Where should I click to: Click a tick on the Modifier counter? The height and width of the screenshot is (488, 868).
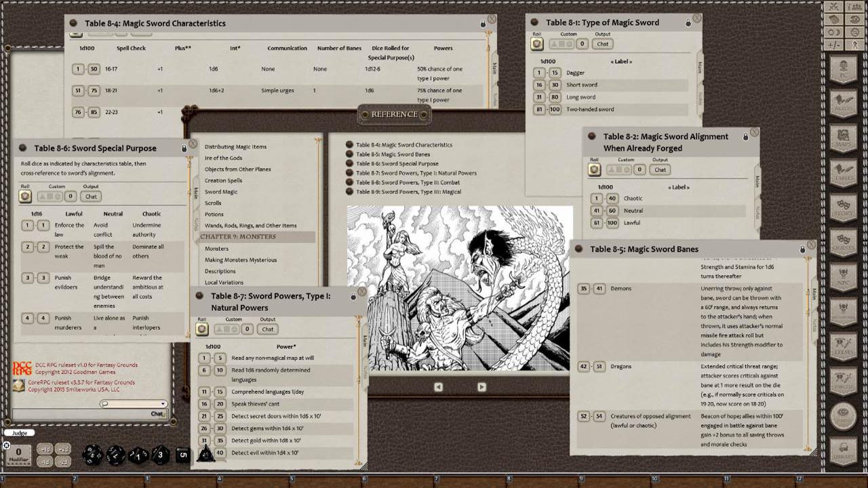tap(18, 465)
